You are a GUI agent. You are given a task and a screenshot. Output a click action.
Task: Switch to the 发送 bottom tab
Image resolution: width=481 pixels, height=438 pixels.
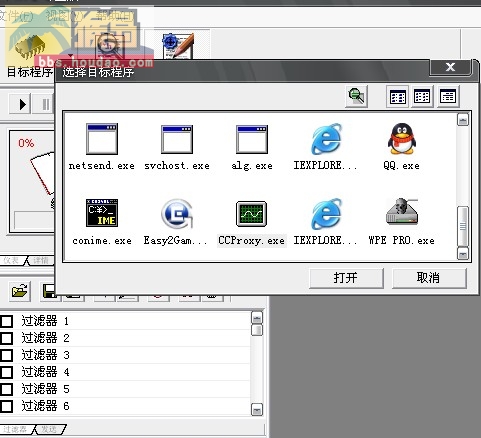50,429
